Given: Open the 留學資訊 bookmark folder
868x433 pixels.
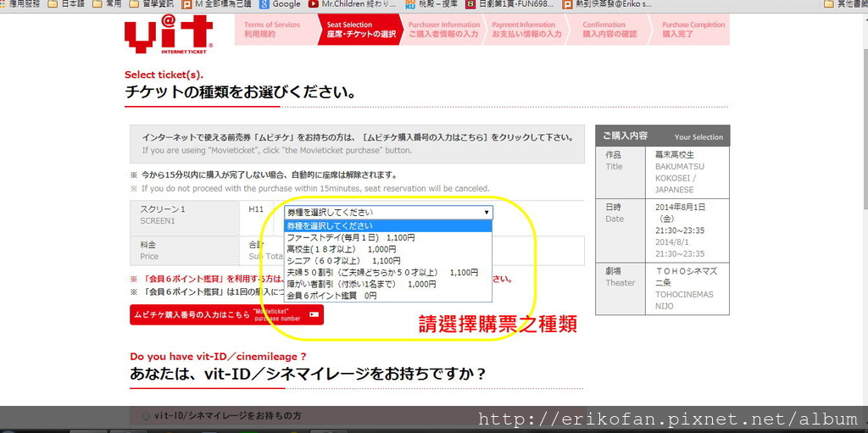Looking at the screenshot, I should (152, 4).
